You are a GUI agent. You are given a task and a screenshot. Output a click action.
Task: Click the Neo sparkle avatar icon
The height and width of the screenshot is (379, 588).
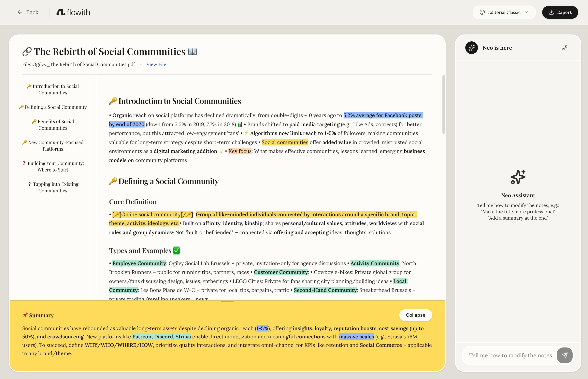click(471, 48)
